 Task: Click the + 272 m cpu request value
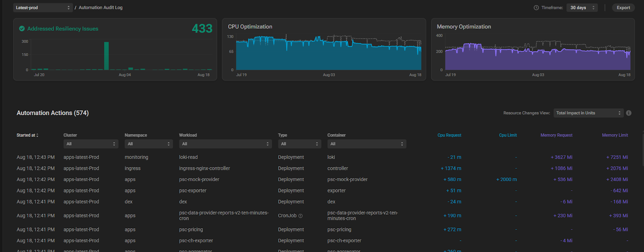[452, 229]
